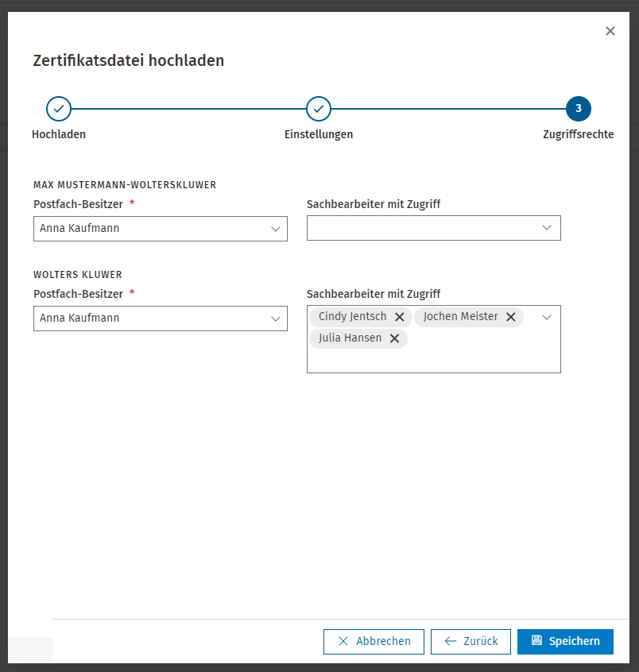Click the Cindy Jentsch chip name
Screen dimensions: 639x672
(x=353, y=316)
